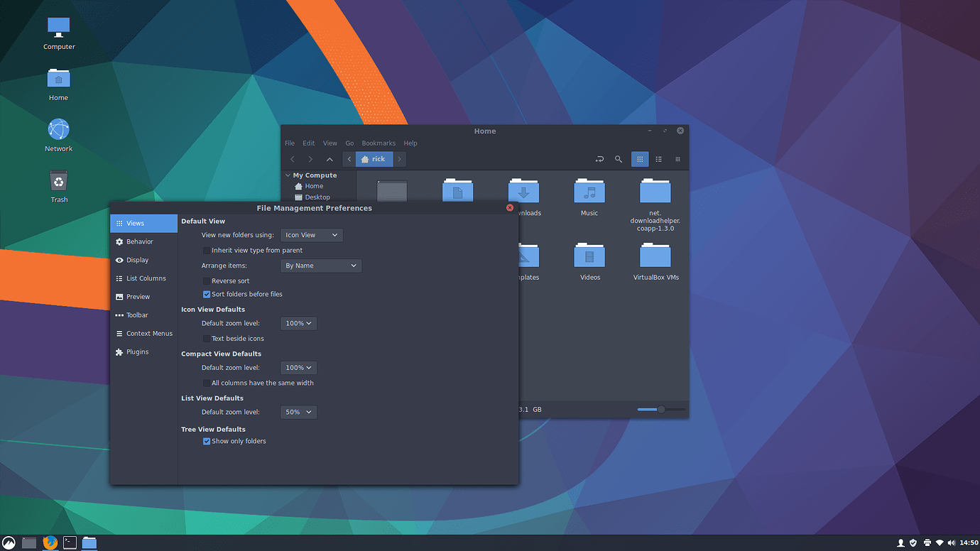980x551 pixels.
Task: Select the folder with document symbol
Action: [x=458, y=191]
